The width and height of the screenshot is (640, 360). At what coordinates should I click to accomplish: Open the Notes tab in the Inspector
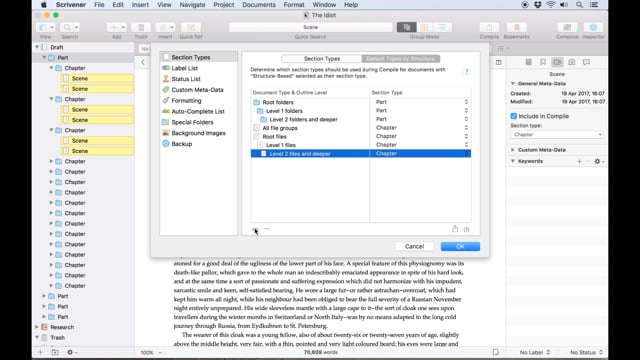coord(528,62)
